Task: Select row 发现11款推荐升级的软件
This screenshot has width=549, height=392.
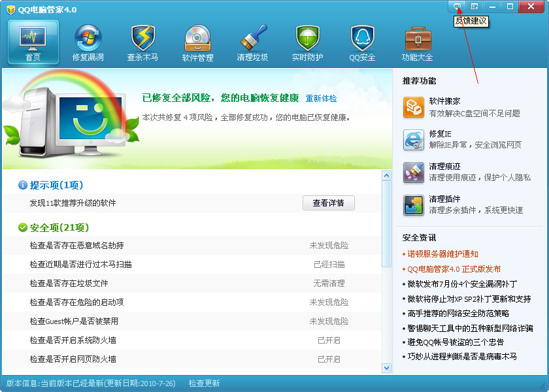Action: tap(193, 203)
